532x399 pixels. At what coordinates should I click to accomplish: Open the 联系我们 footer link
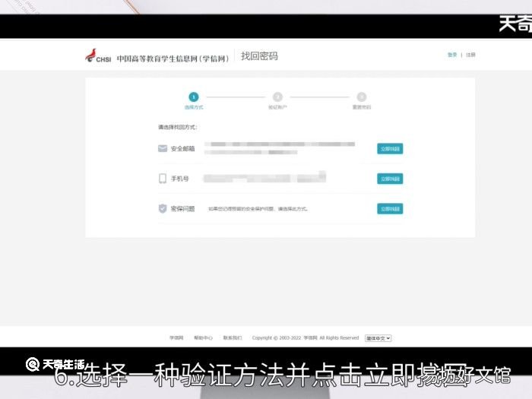(233, 337)
